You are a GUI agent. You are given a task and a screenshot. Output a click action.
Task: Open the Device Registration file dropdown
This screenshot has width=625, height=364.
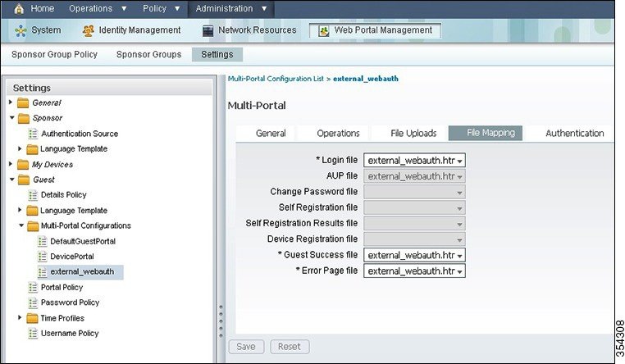(x=414, y=239)
